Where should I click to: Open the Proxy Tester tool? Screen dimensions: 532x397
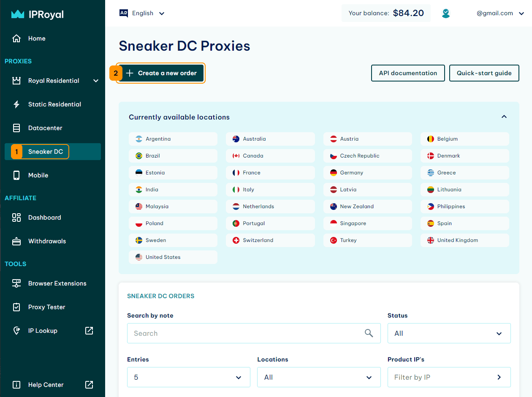pos(53,307)
